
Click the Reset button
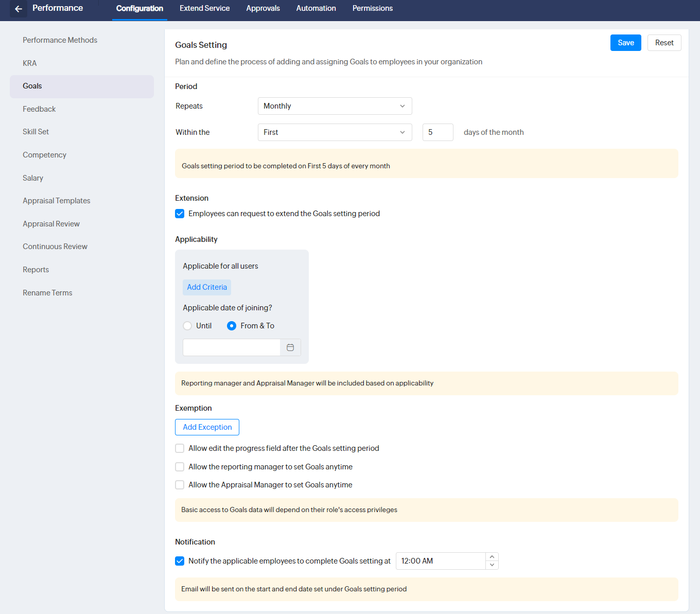click(664, 43)
